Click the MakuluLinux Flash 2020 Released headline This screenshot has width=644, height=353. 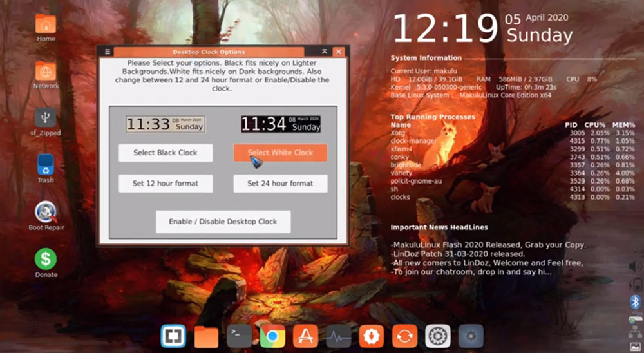(488, 245)
